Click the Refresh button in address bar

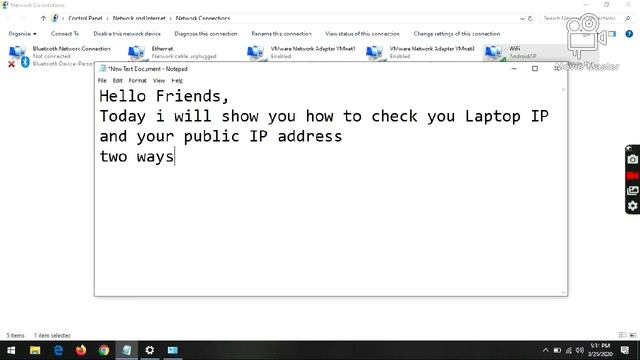click(530, 18)
